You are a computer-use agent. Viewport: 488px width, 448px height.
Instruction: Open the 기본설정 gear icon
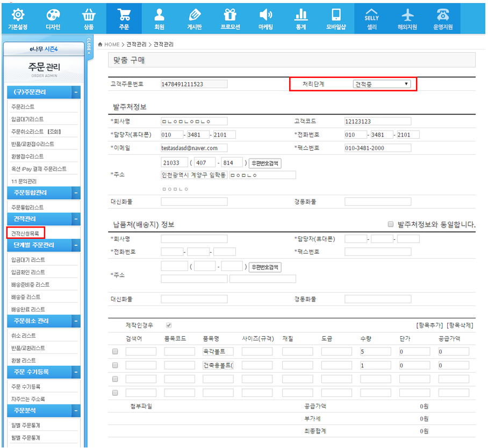tap(18, 15)
